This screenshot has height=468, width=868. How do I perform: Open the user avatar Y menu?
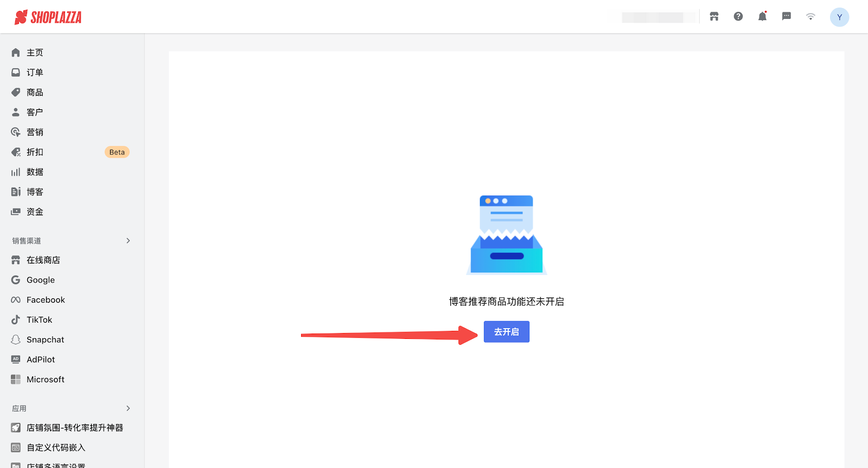pos(839,17)
